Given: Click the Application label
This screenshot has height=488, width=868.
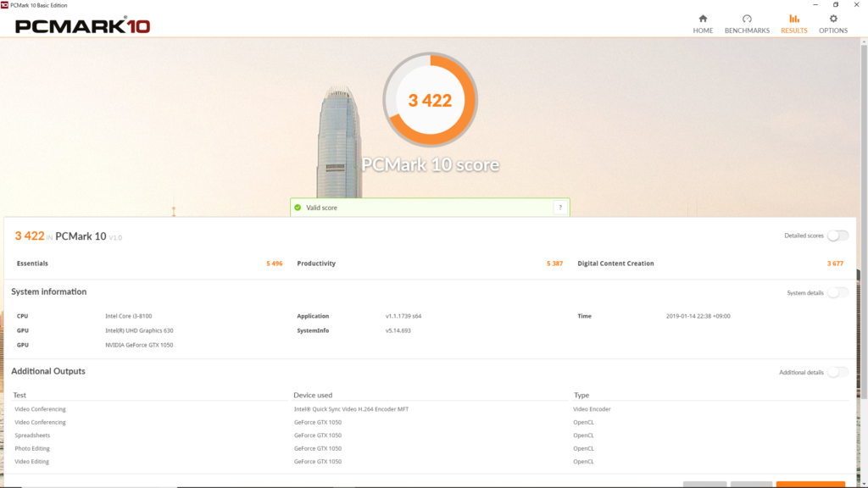Looking at the screenshot, I should pos(313,316).
